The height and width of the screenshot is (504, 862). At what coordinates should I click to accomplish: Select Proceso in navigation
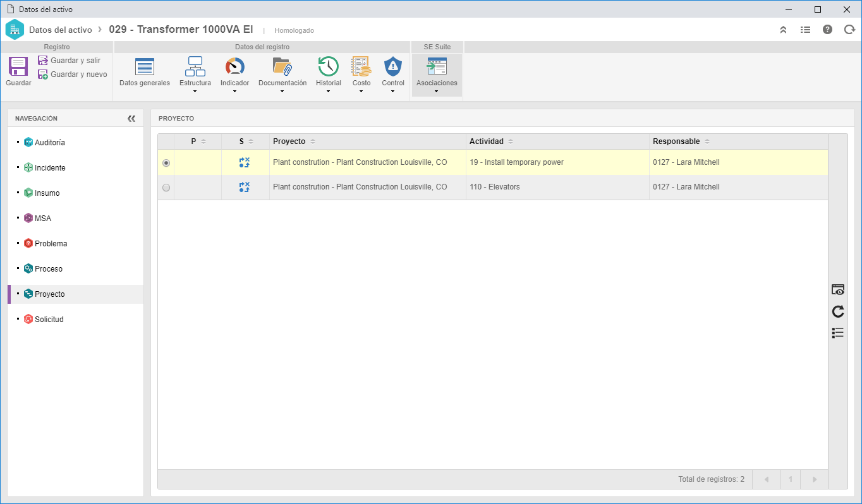(49, 269)
